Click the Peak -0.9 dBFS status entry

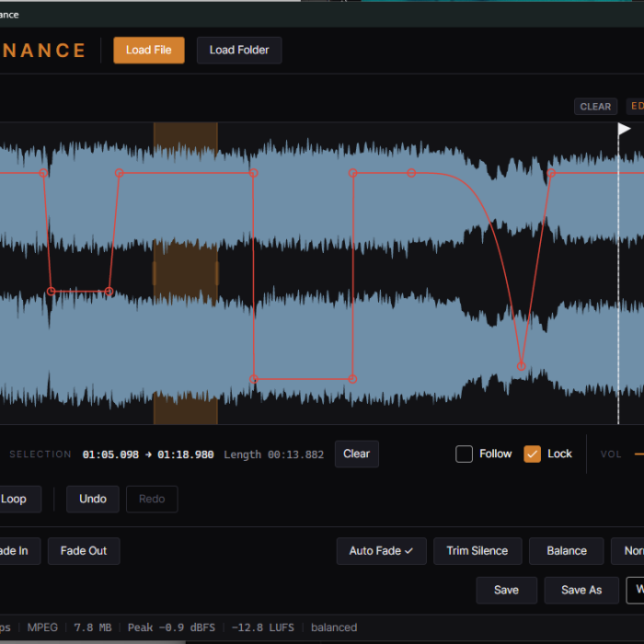pos(171,627)
